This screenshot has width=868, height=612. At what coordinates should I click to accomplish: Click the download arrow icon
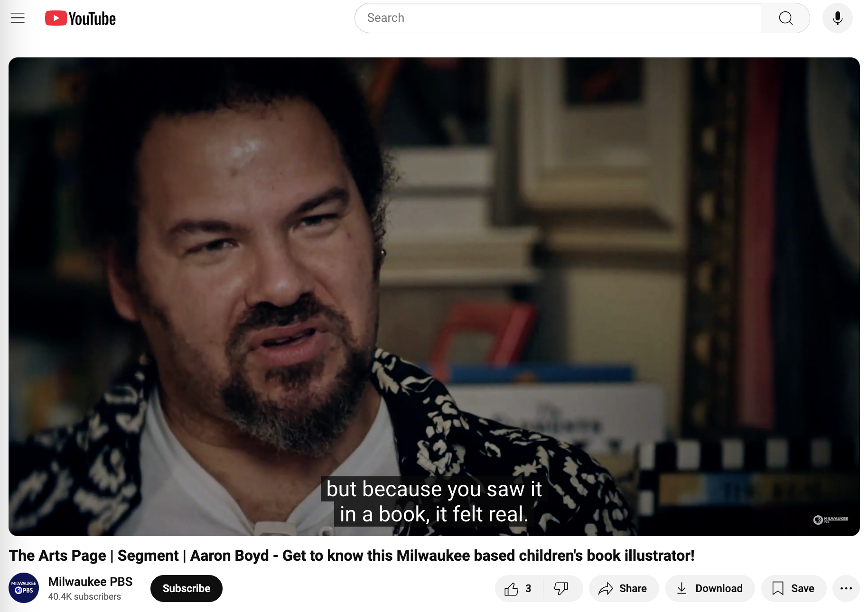[681, 589]
